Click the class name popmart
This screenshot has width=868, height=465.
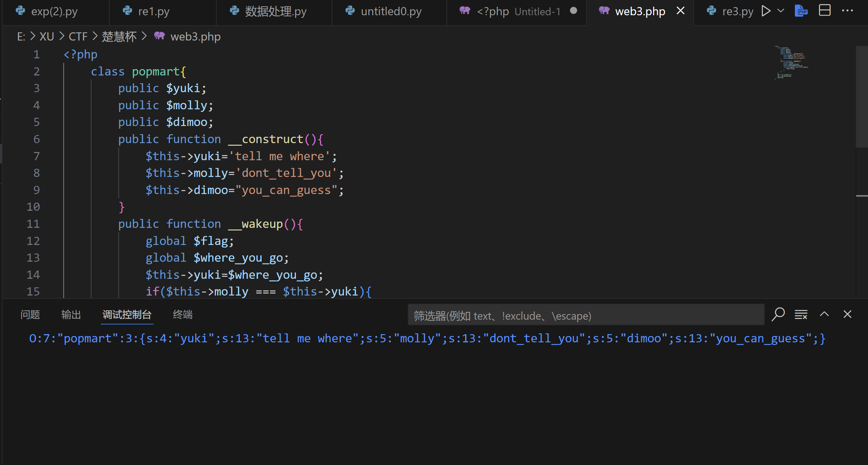point(156,71)
